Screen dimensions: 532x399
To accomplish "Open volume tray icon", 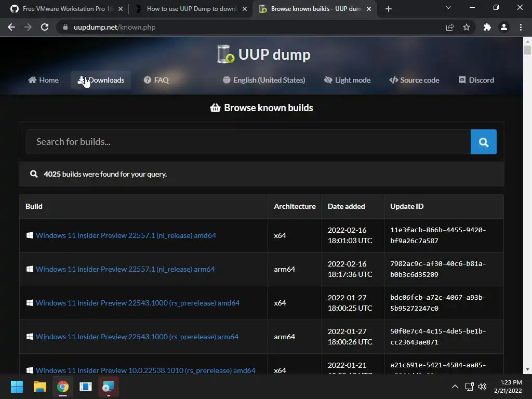I will click(x=482, y=387).
